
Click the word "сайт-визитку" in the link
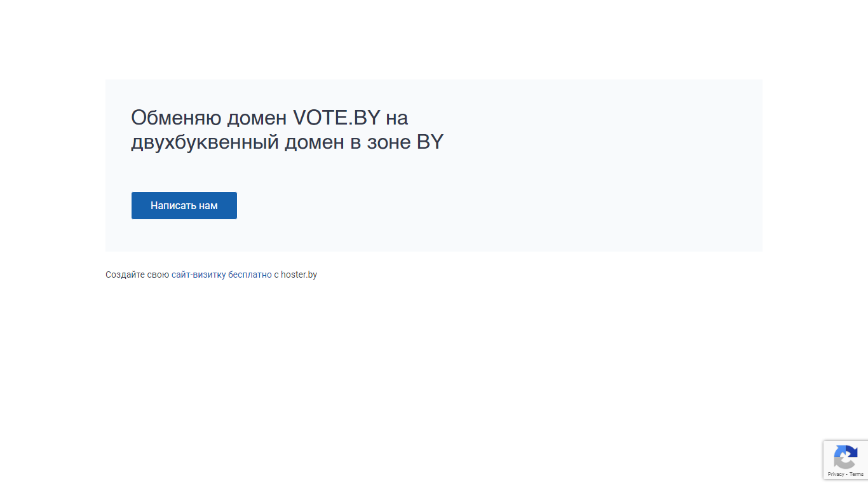[199, 274]
